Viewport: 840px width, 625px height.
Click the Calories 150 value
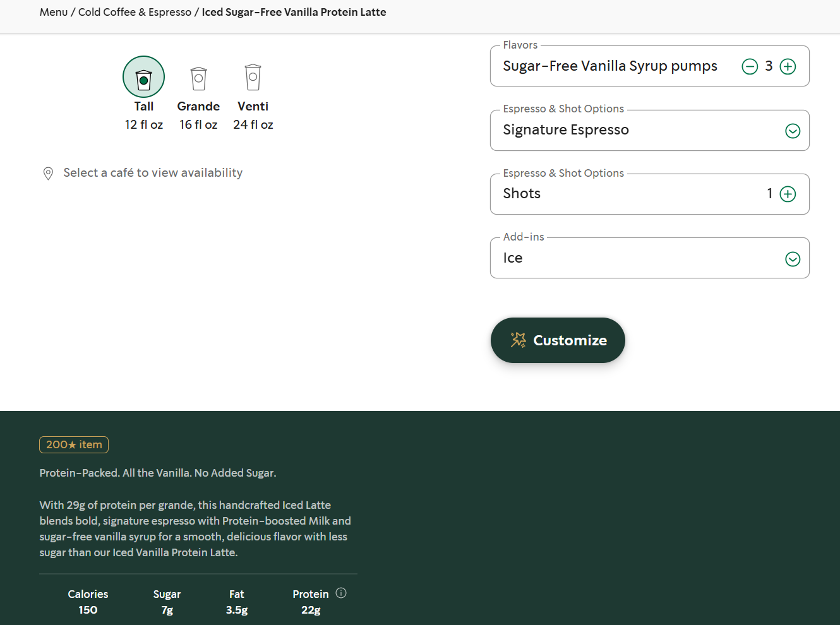point(88,610)
